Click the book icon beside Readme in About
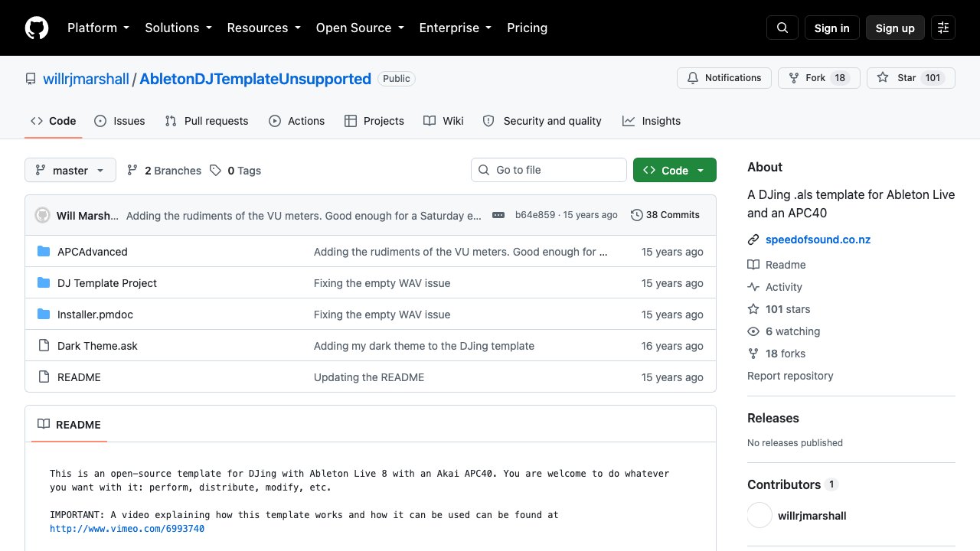 753,265
